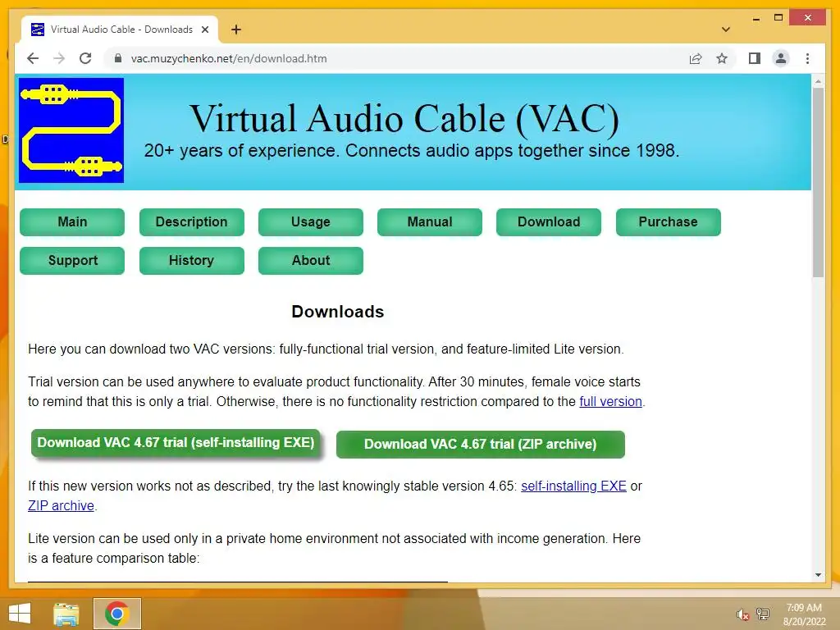Click version 4.65 ZIP archive link
Viewport: 840px width, 630px height.
coord(61,505)
